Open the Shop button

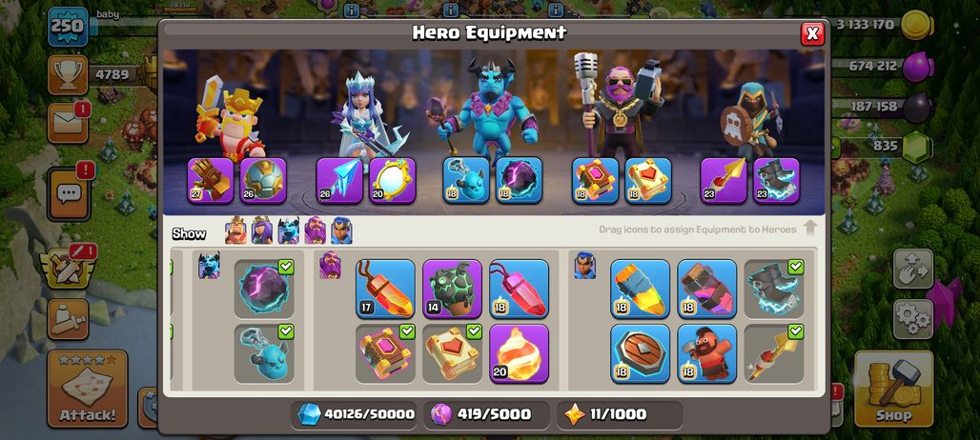[x=893, y=389]
